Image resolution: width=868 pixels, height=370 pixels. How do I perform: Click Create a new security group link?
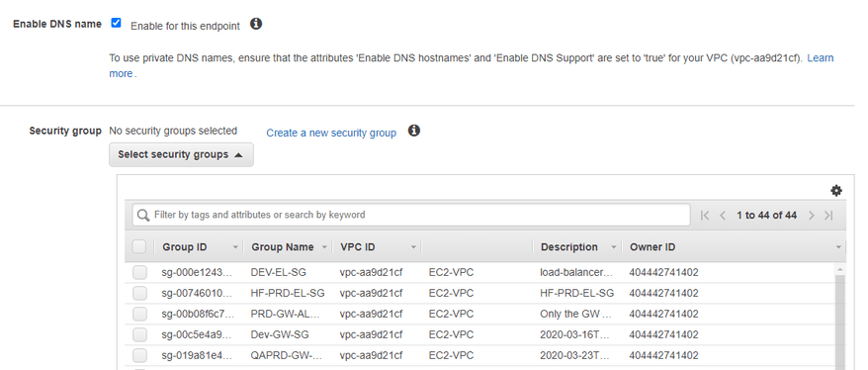coord(331,133)
